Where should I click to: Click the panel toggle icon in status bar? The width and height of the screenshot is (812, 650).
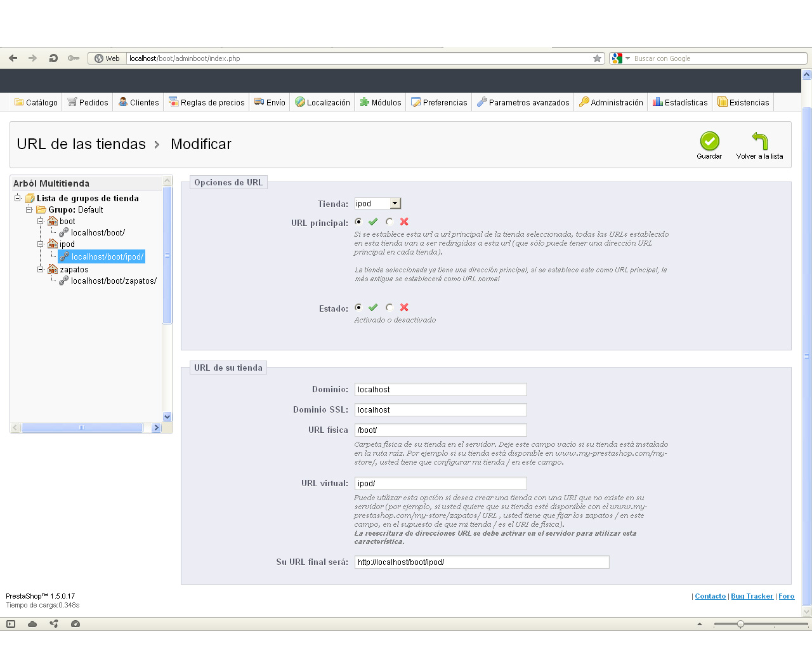[11, 624]
